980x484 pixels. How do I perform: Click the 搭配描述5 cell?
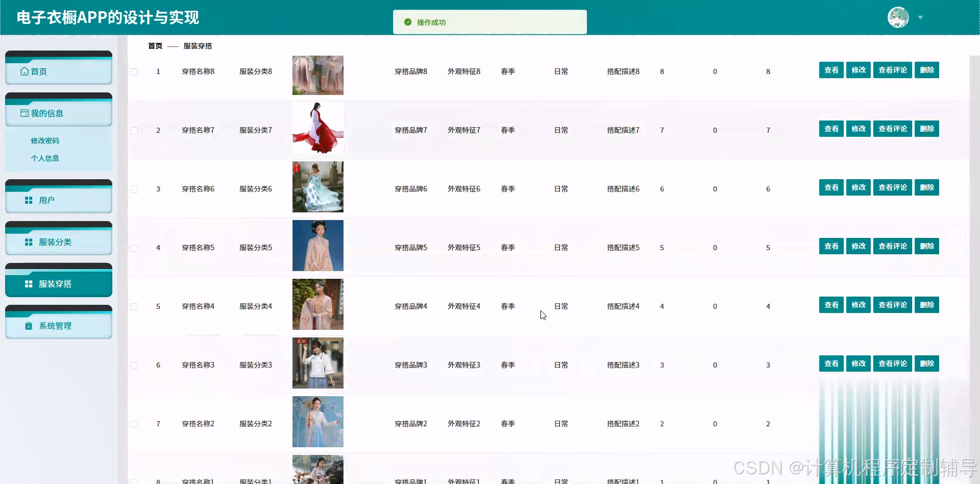(x=623, y=248)
